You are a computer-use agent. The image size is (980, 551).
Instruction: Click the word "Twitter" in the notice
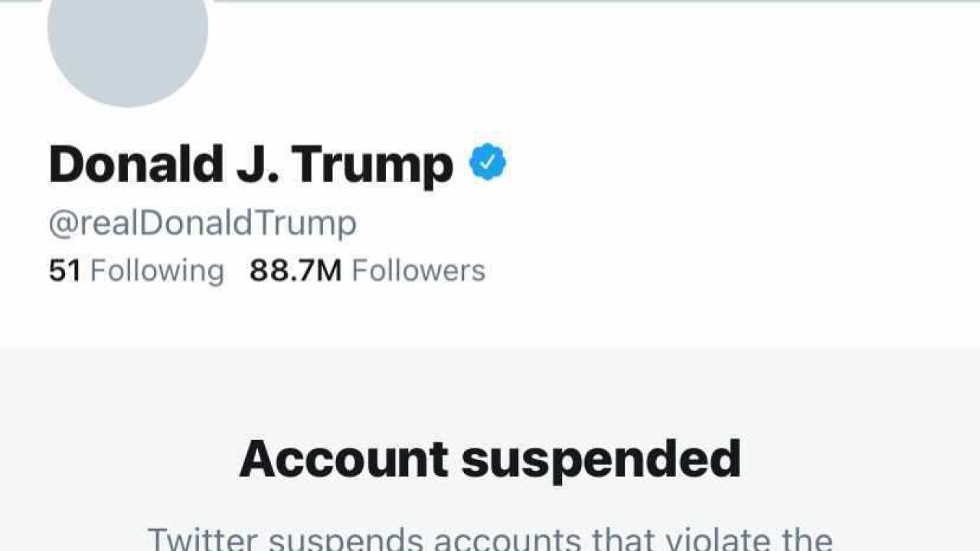(x=202, y=539)
